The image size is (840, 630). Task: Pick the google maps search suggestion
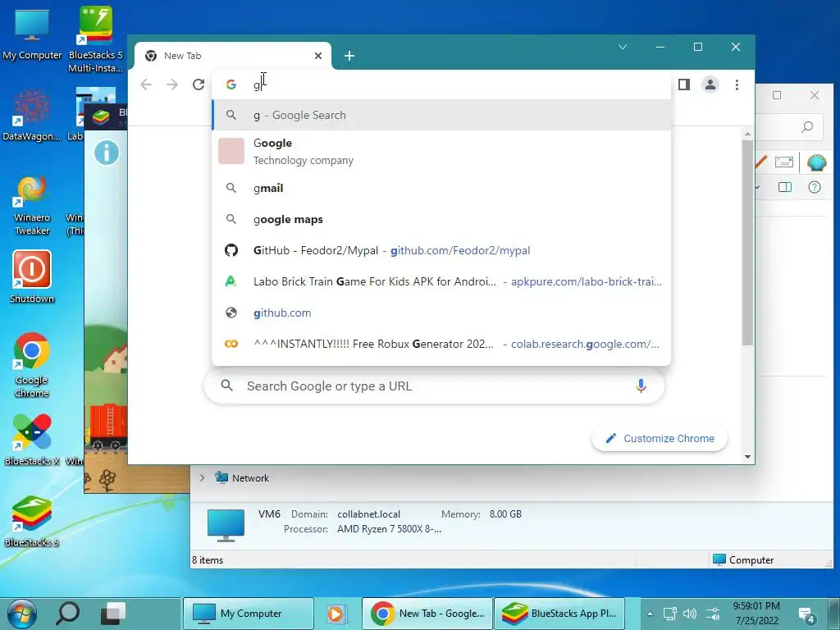click(442, 219)
